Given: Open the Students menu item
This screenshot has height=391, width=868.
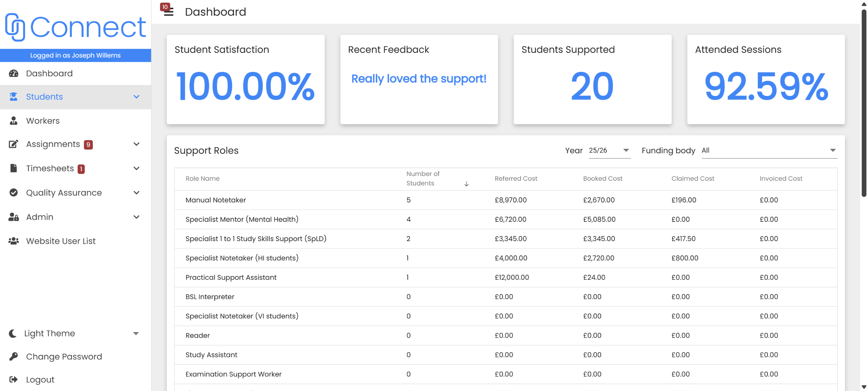Looking at the screenshot, I should click(x=44, y=97).
